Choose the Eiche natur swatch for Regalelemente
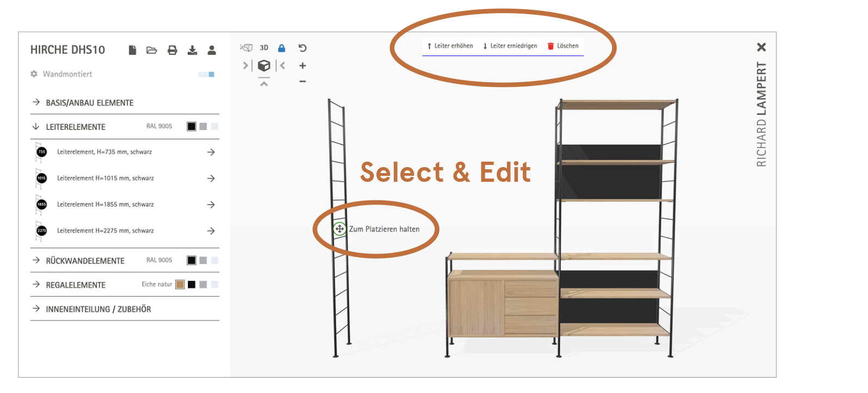Image resolution: width=868 pixels, height=393 pixels. [x=180, y=285]
